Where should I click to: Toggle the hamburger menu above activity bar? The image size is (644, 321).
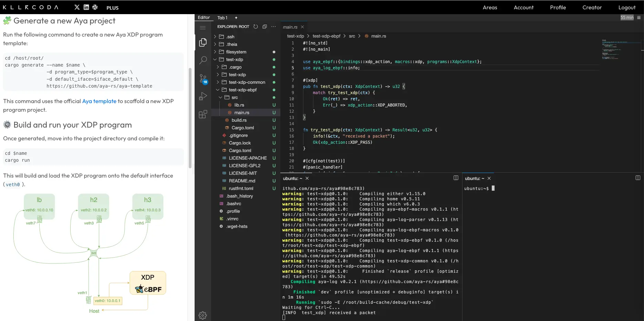203,28
